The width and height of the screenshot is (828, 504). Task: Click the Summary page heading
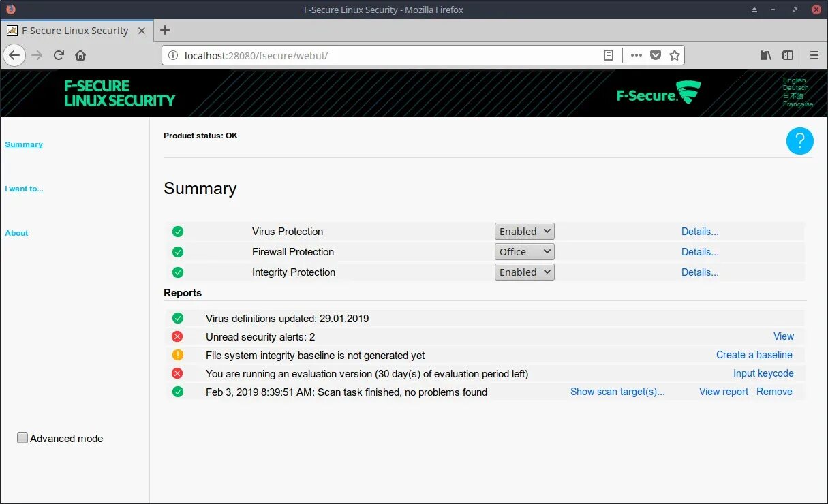coord(200,189)
